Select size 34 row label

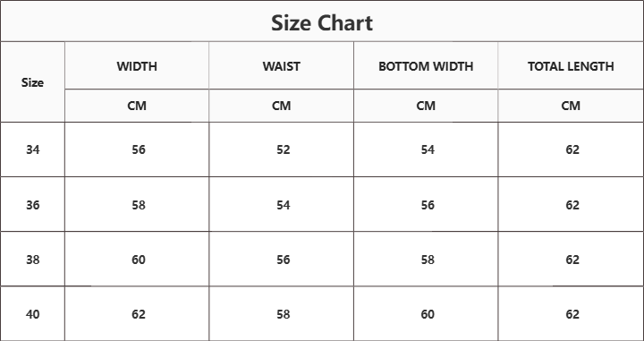tap(33, 149)
